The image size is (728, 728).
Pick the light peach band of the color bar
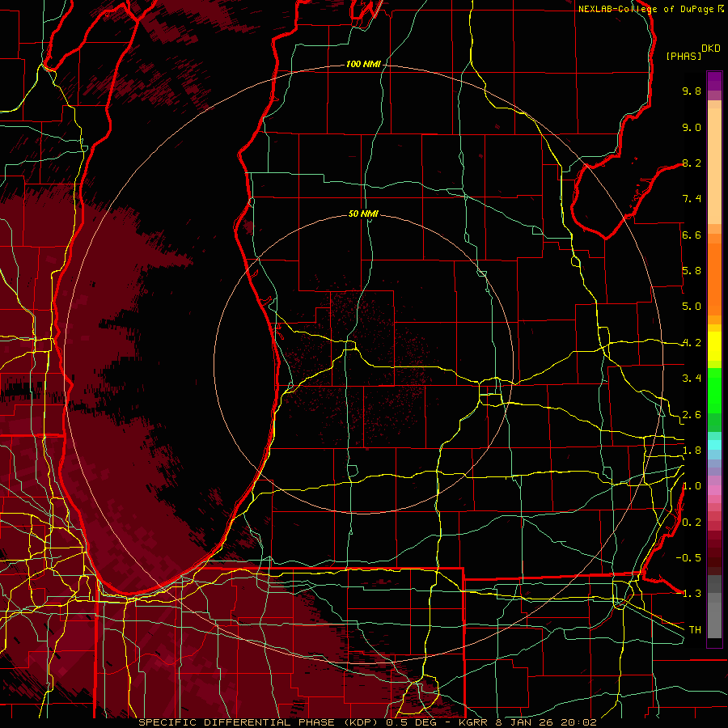pos(714,167)
